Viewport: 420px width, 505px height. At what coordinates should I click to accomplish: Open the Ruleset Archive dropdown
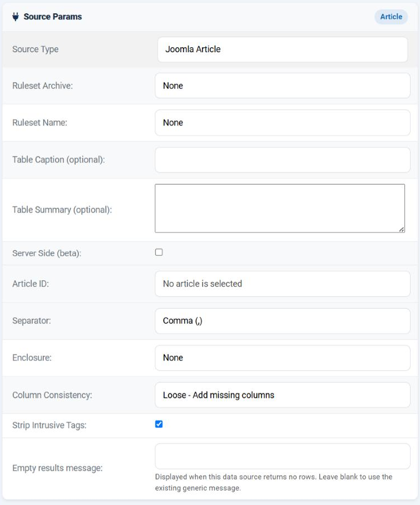pyautogui.click(x=282, y=85)
